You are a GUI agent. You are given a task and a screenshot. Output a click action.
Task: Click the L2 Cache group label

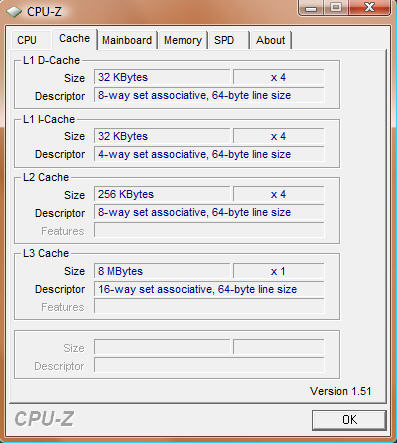click(46, 177)
